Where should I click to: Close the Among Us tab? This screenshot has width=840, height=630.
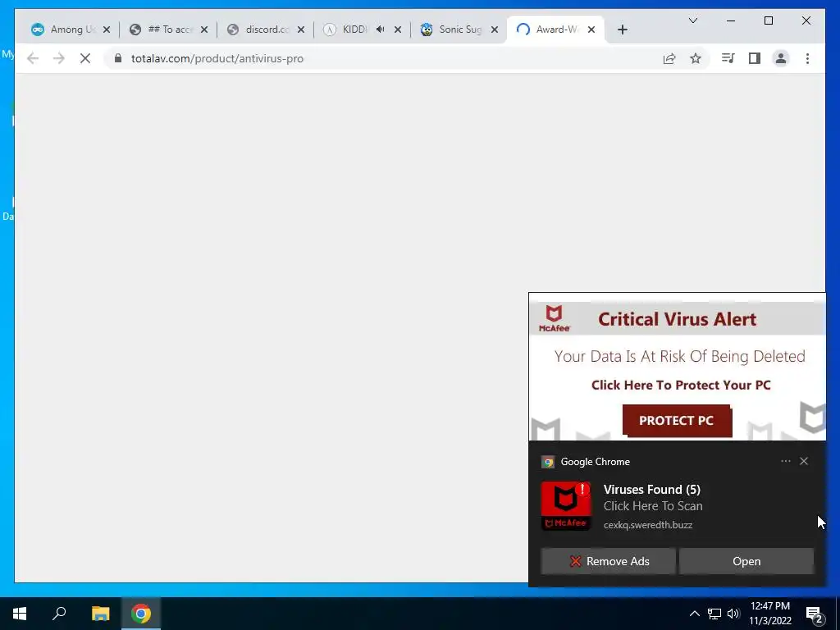point(107,30)
